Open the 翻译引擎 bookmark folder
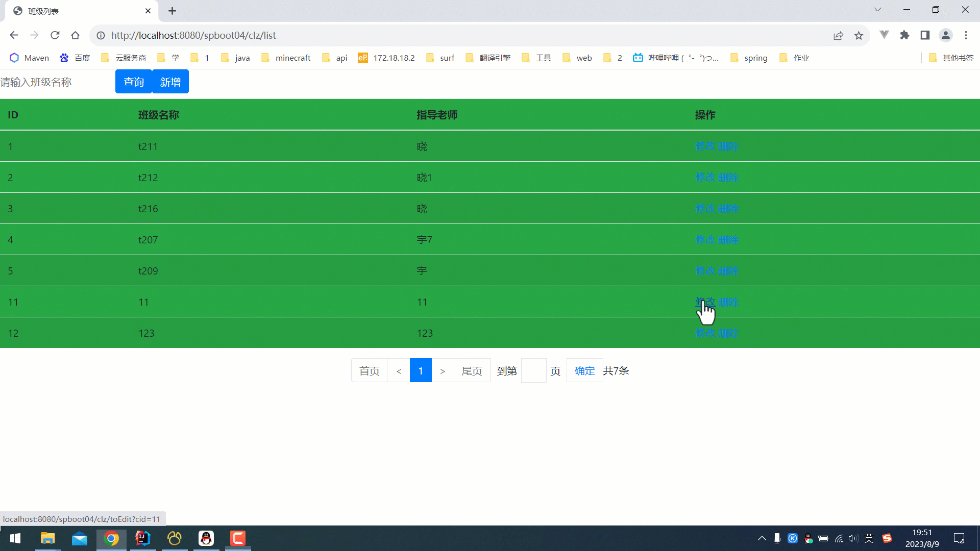Image resolution: width=980 pixels, height=551 pixels. click(x=488, y=58)
